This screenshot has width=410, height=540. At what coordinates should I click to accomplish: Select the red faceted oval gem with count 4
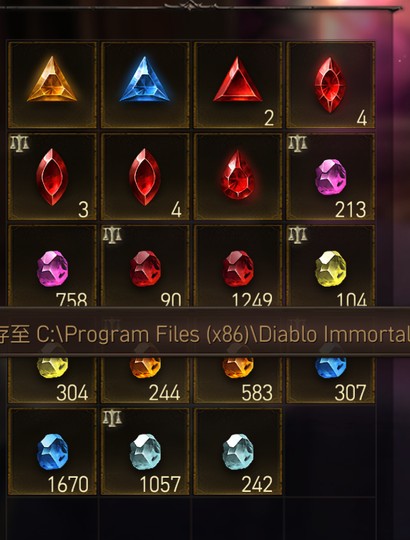pyautogui.click(x=330, y=85)
